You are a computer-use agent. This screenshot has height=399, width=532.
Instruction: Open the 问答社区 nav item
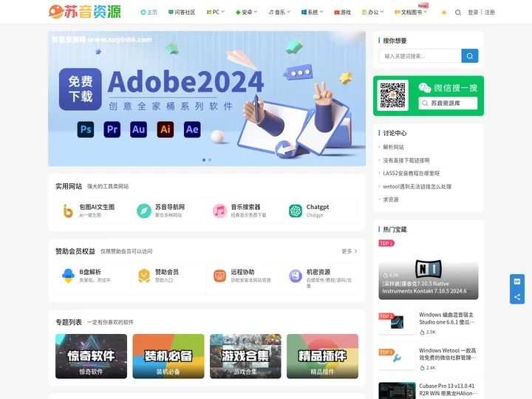click(x=182, y=13)
